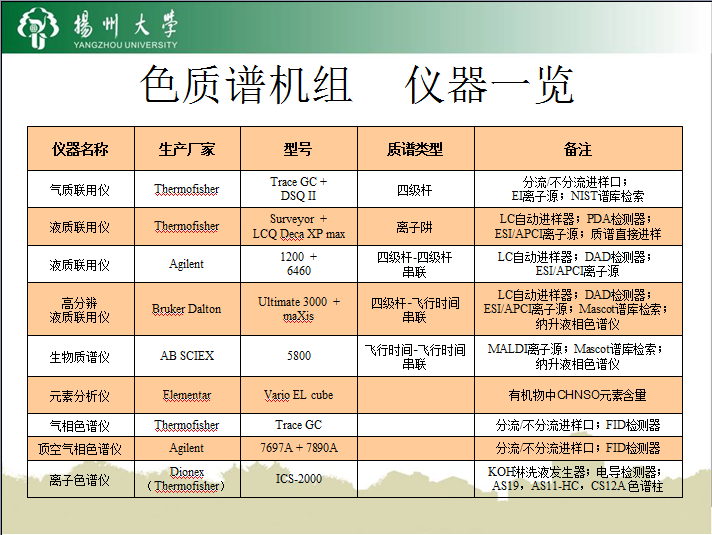Screen dimensions: 712x535
Task: Click the remark beginning KOH淋洗液发生器
Action: click(x=578, y=479)
